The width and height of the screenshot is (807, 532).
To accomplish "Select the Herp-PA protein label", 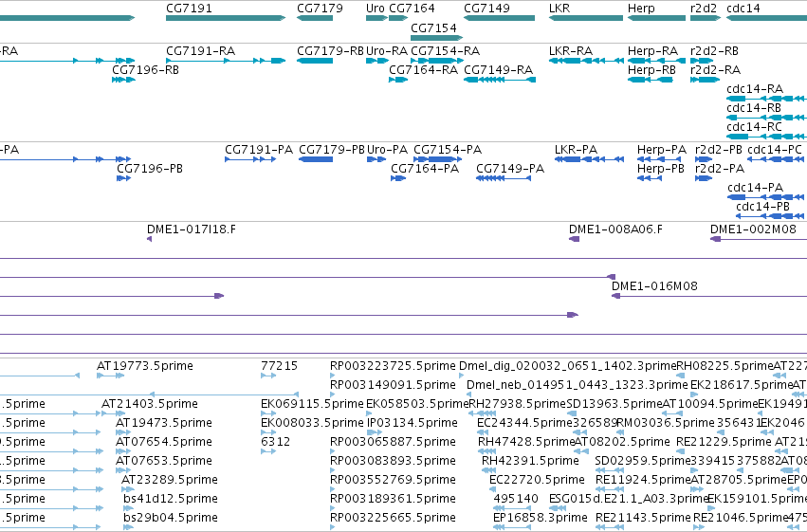I will tap(662, 150).
